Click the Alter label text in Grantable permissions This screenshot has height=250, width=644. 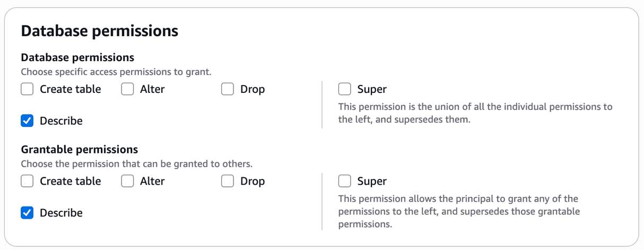click(152, 181)
